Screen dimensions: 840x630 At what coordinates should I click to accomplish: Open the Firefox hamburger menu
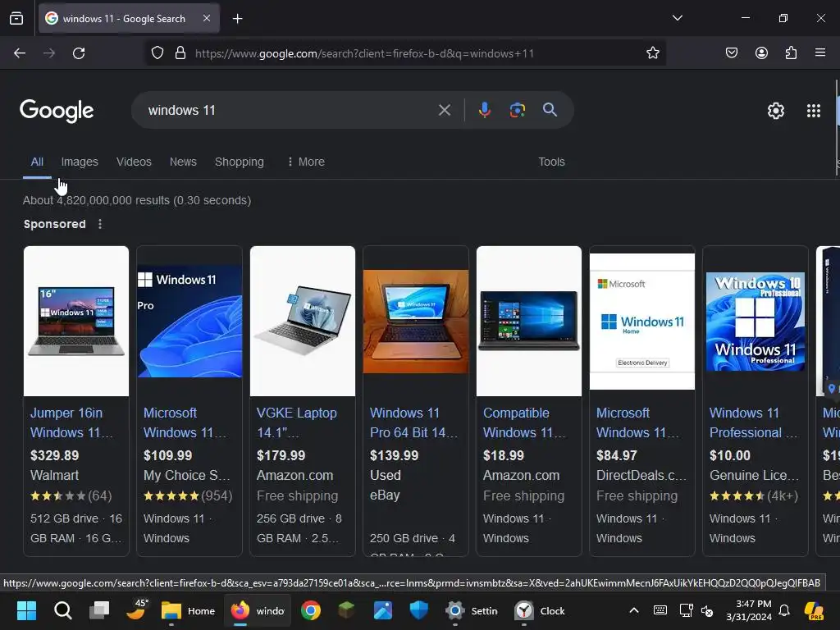point(820,53)
